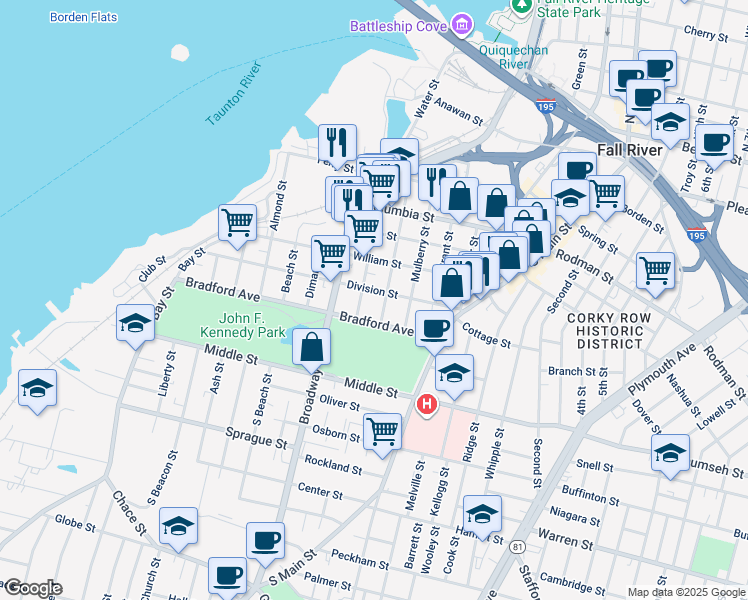Click shopping cart marker beside Osborn St
The height and width of the screenshot is (600, 748).
click(x=382, y=432)
